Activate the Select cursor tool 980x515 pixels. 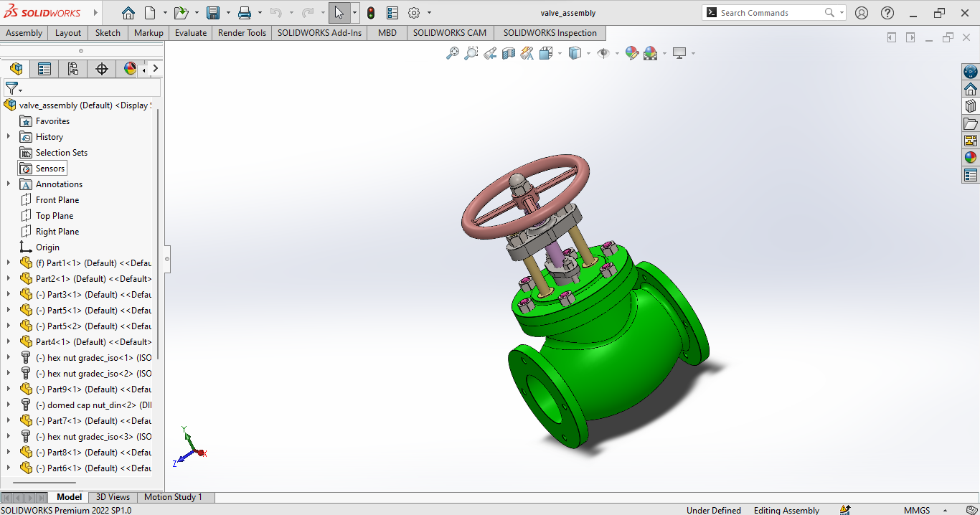(x=339, y=13)
